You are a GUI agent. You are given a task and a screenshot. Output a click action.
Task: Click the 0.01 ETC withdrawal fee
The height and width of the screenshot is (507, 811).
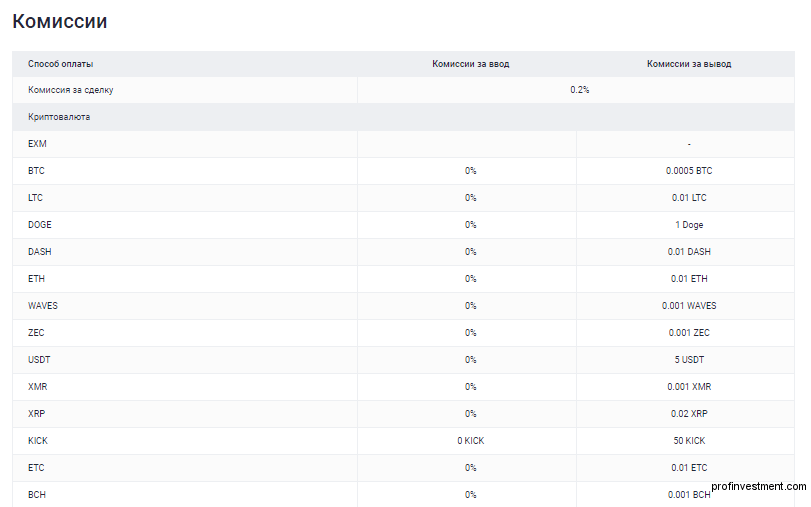point(689,468)
